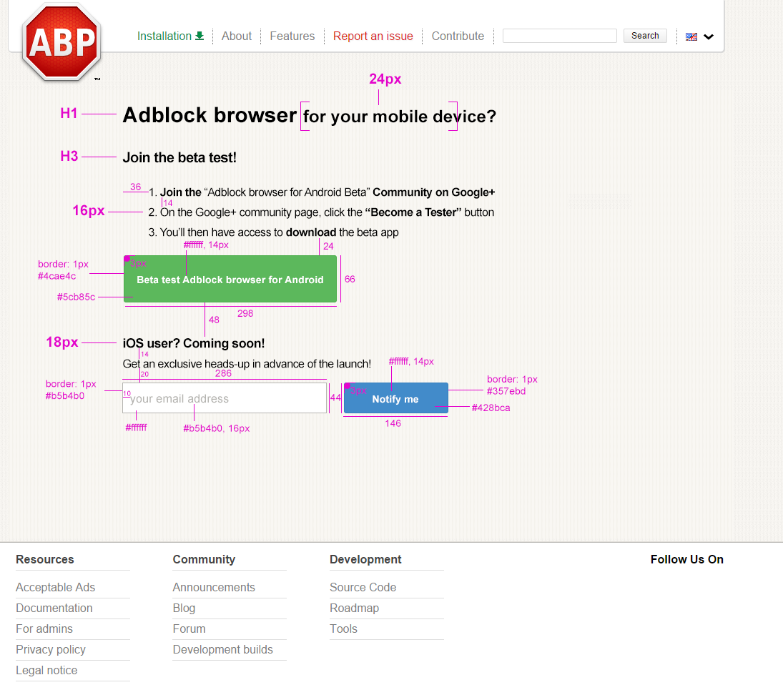Viewport: 783px width, 700px height.
Task: Open the Forum link
Action: [189, 628]
